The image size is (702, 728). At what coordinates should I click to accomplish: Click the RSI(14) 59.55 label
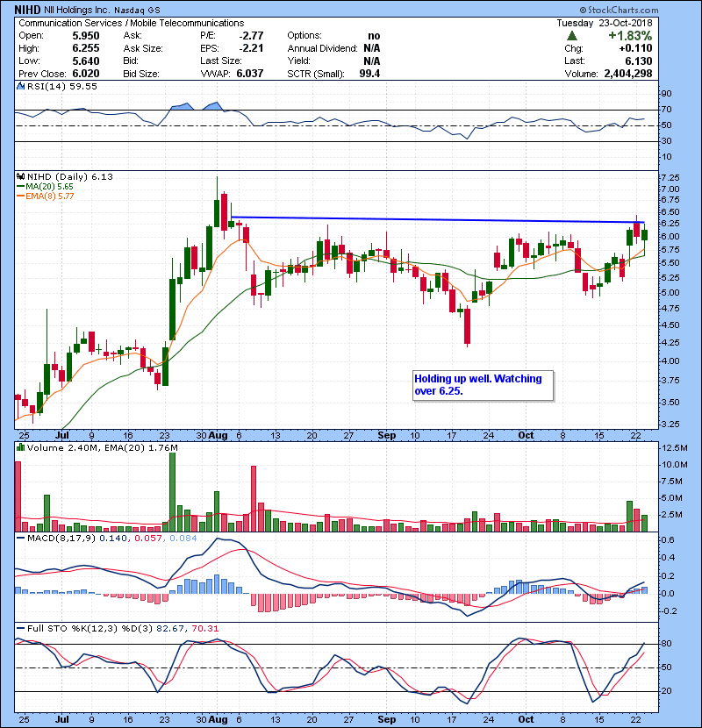point(62,86)
